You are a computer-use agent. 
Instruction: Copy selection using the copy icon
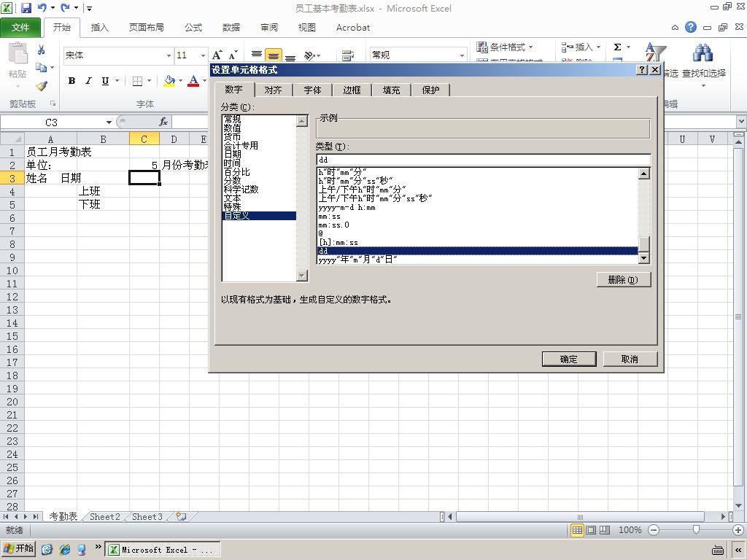41,68
